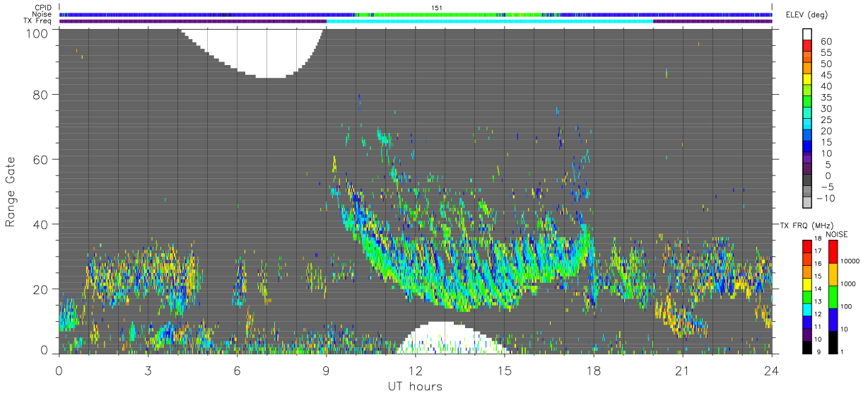Click the 20 tick on the Range Gate axis

pos(40,289)
